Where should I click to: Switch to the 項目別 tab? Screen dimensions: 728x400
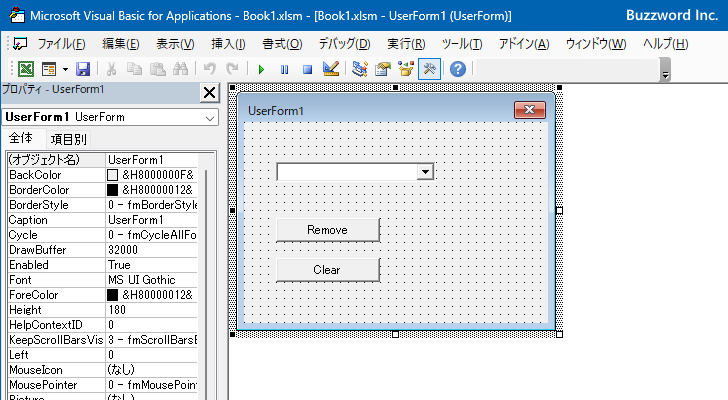click(69, 139)
